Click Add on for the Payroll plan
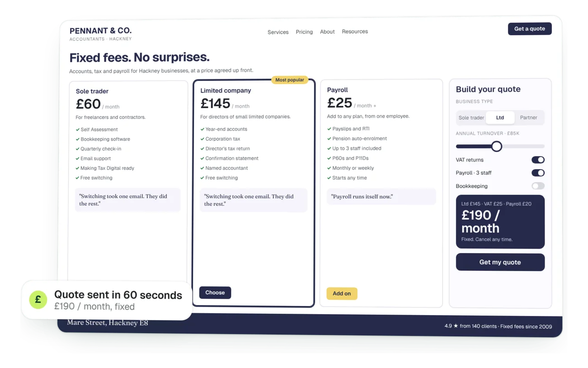Screen dimensions: 588x368 [341, 293]
